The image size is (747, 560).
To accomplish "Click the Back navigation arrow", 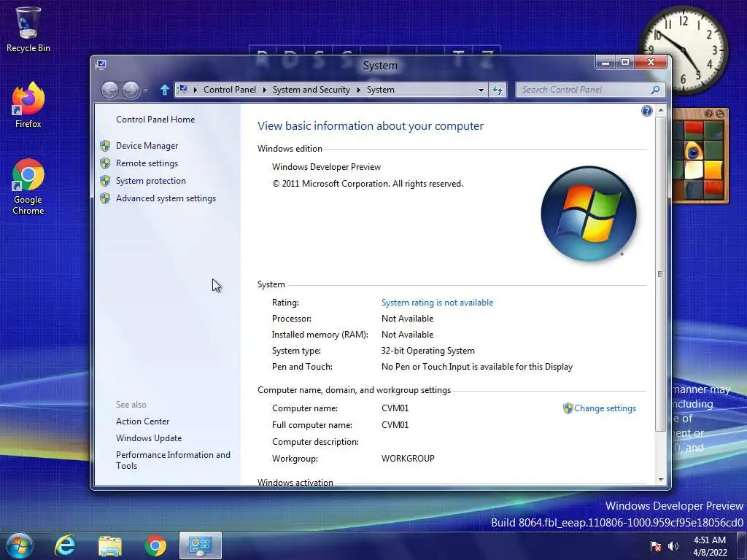I will tap(110, 90).
